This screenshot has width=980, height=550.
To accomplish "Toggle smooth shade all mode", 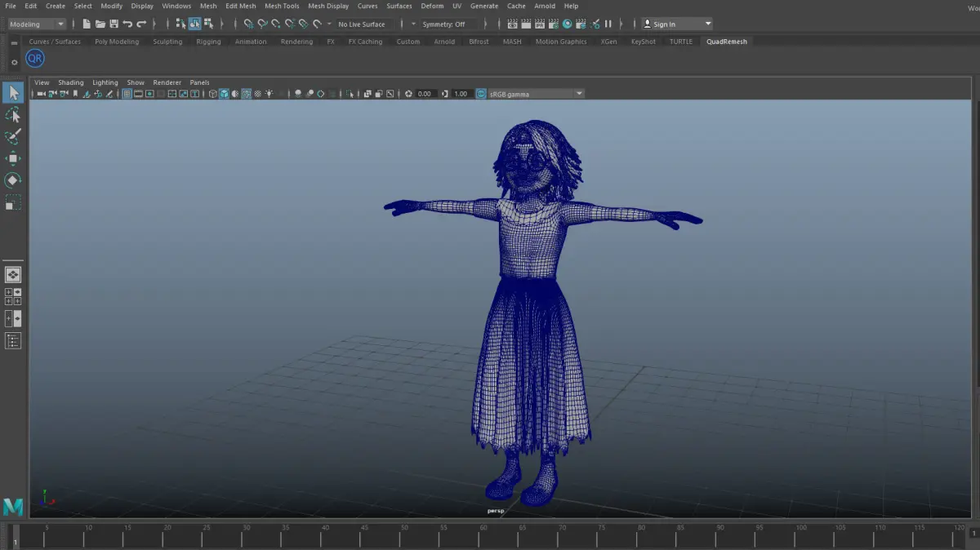I will 224,94.
